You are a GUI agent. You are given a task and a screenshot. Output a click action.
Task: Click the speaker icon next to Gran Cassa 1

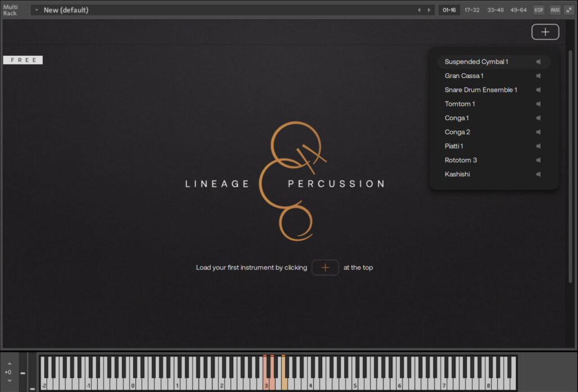(x=538, y=76)
